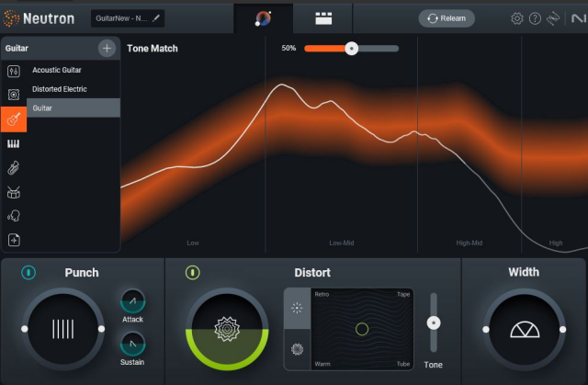Click the Sustain knob
The width and height of the screenshot is (588, 385).
pyautogui.click(x=132, y=344)
